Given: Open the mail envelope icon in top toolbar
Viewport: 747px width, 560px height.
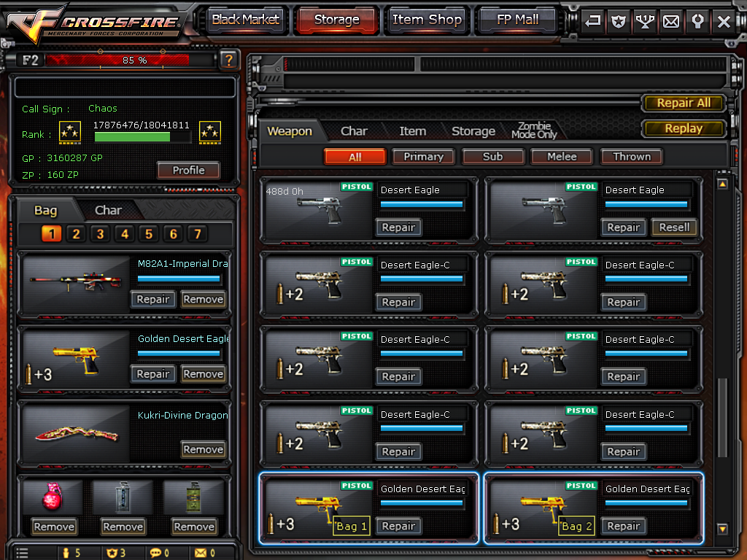Looking at the screenshot, I should (671, 21).
